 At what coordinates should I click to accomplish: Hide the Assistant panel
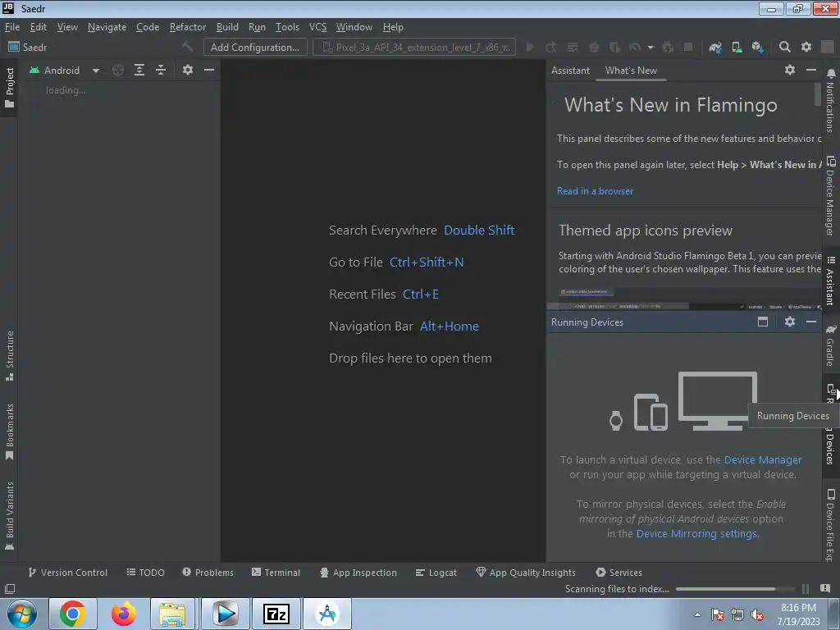click(x=811, y=71)
